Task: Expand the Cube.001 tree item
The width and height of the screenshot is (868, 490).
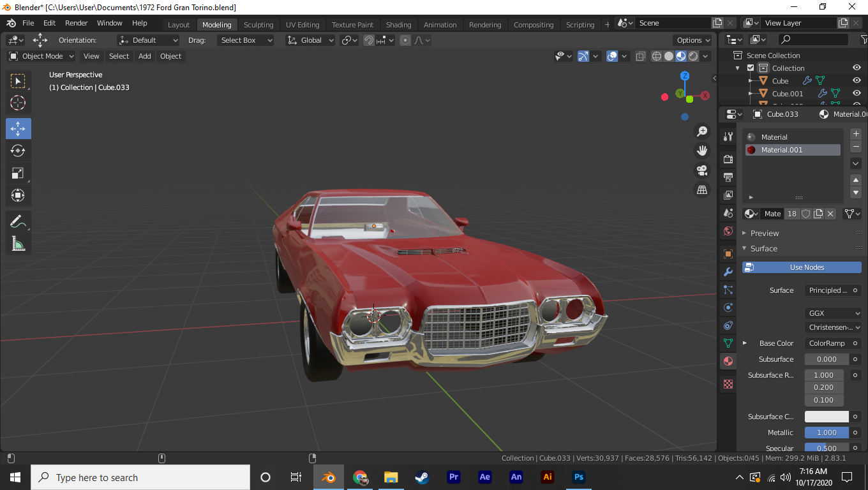Action: click(751, 94)
